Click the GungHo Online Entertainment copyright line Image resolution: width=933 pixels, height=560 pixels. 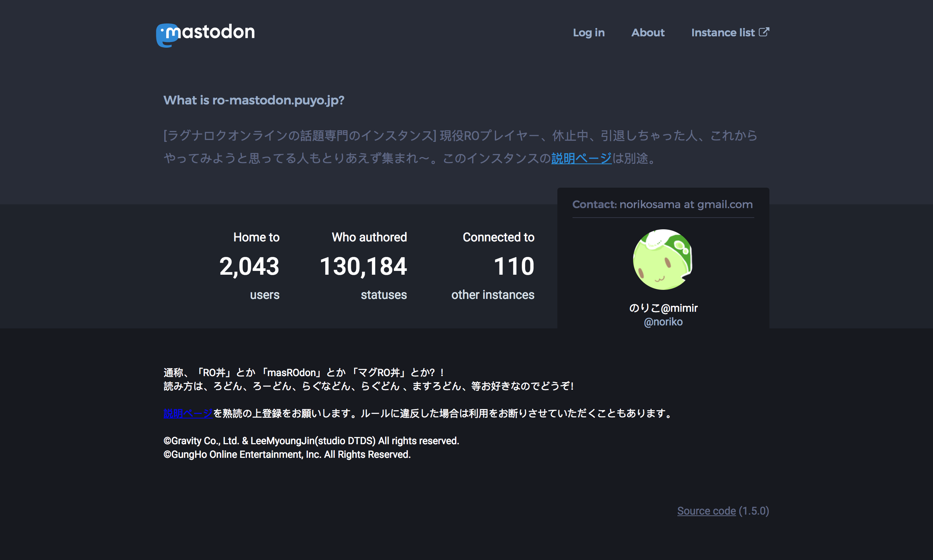click(x=287, y=454)
